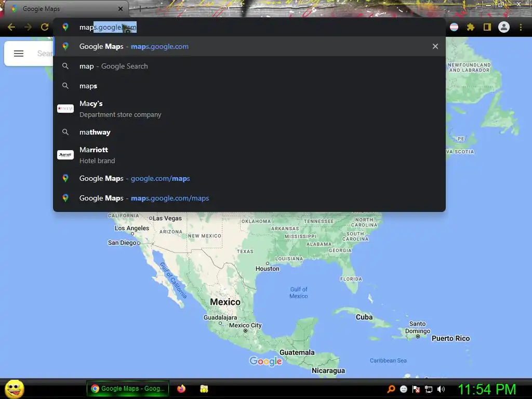Remove the maps.google.com suggestion with X

(x=435, y=46)
